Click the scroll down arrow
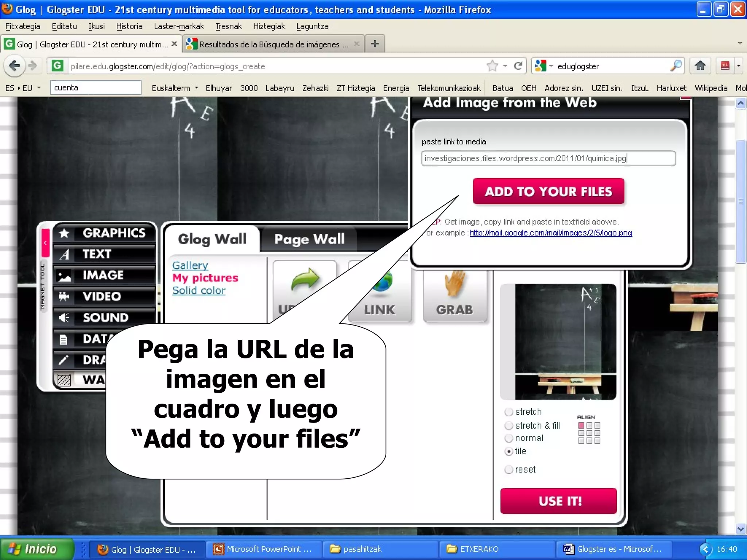 click(740, 529)
